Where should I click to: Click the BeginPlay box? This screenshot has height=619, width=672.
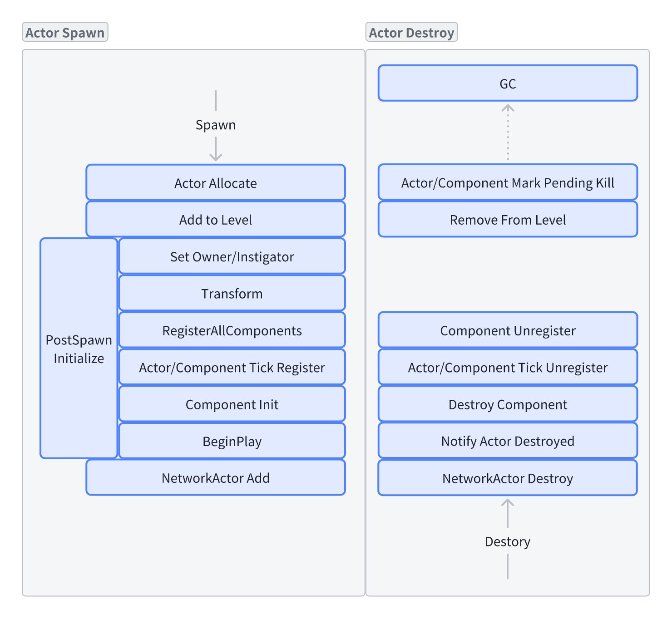(232, 441)
